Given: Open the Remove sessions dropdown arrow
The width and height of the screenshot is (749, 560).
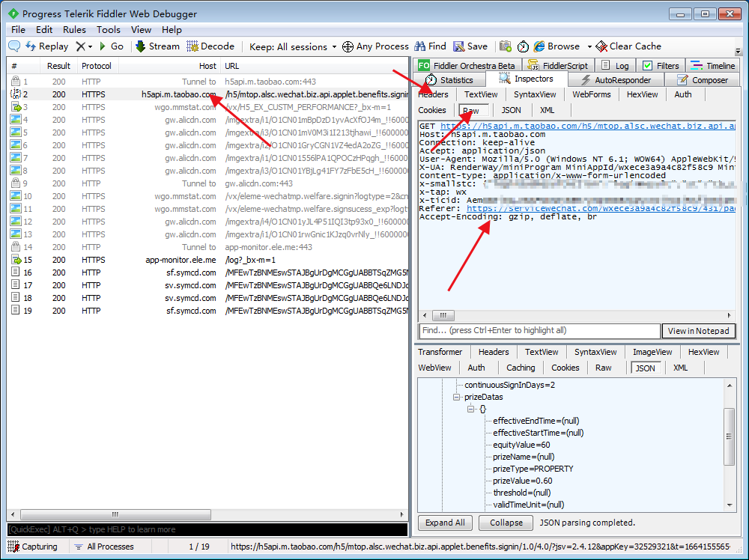Looking at the screenshot, I should (91, 46).
